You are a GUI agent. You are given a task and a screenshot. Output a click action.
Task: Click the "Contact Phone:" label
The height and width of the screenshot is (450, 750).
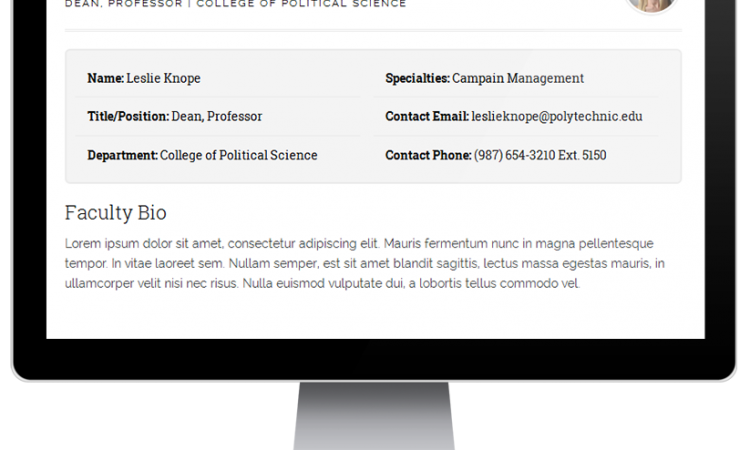428,156
